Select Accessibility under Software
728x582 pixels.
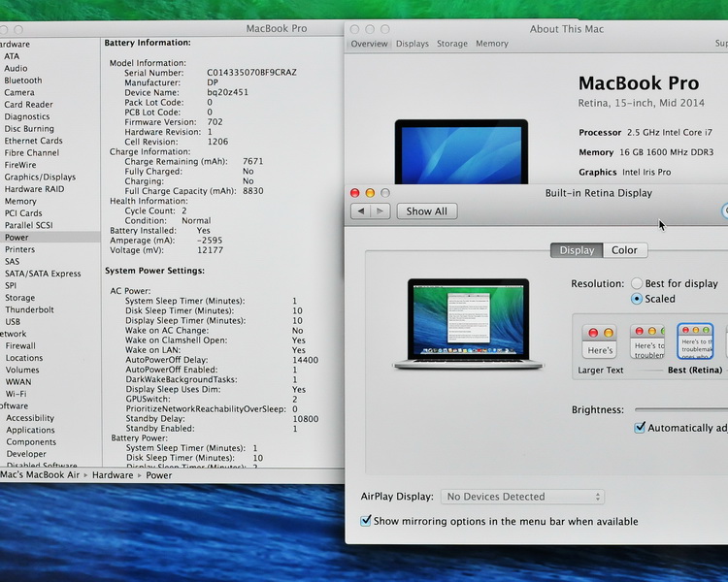click(30, 418)
